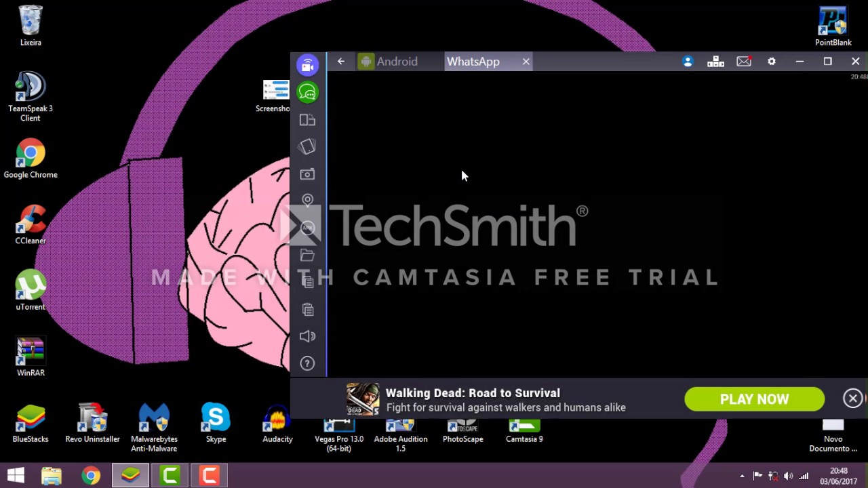Open the network signal tray icon
Viewport: 868px width, 488px height.
(804, 476)
